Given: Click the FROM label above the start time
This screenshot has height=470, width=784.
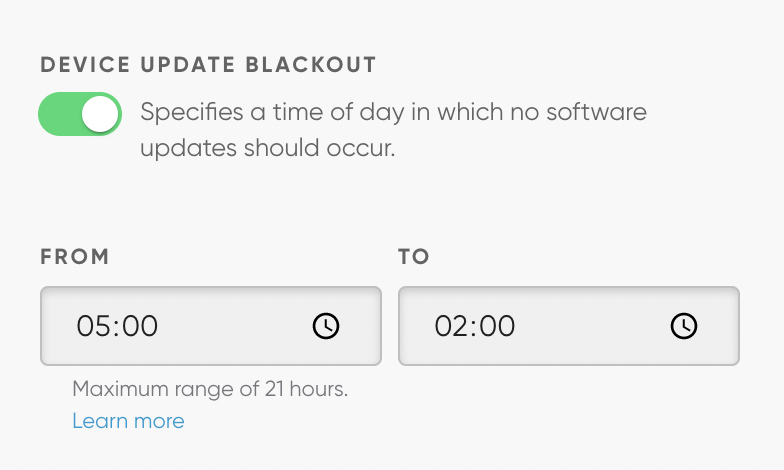Looking at the screenshot, I should (x=75, y=257).
